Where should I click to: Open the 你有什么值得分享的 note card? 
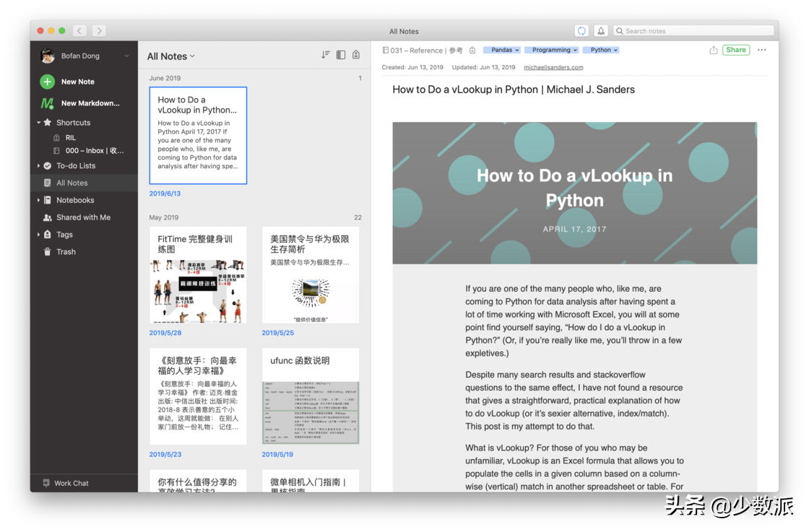[198, 481]
